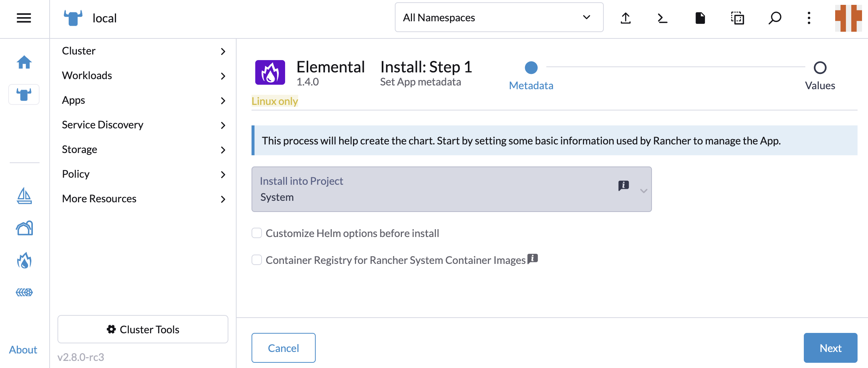Open the user avatar menu
868x368 pixels.
pyautogui.click(x=848, y=18)
